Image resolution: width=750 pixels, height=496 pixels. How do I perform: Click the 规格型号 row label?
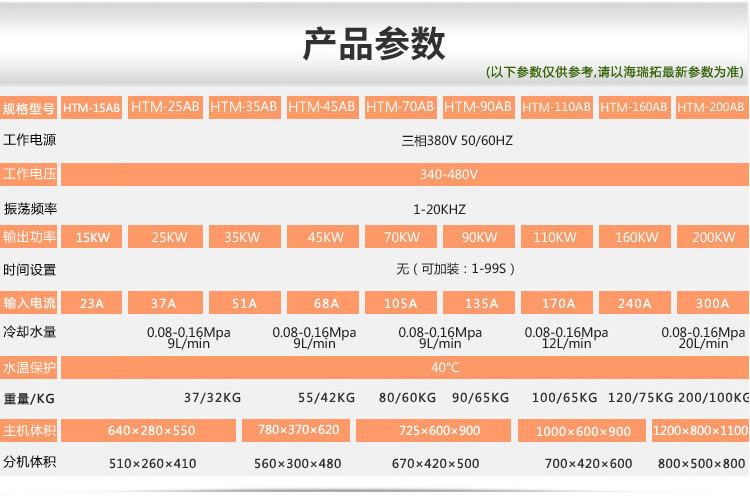pyautogui.click(x=29, y=107)
